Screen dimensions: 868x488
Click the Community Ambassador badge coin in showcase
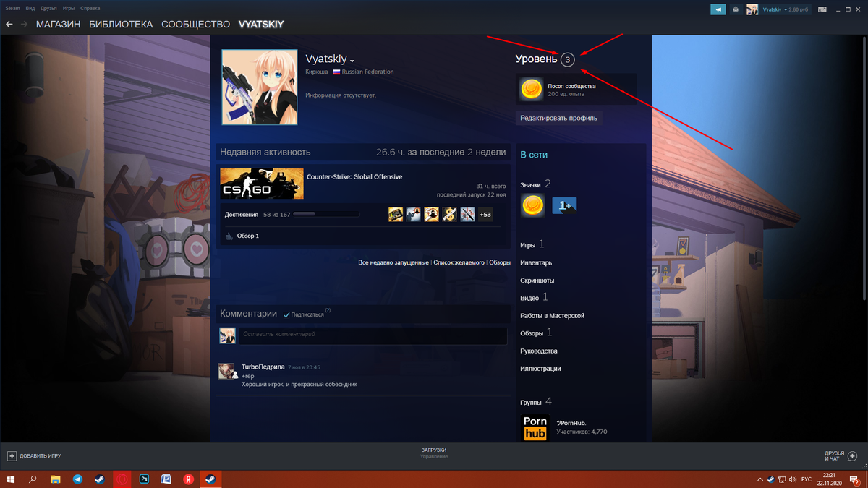[x=532, y=89]
